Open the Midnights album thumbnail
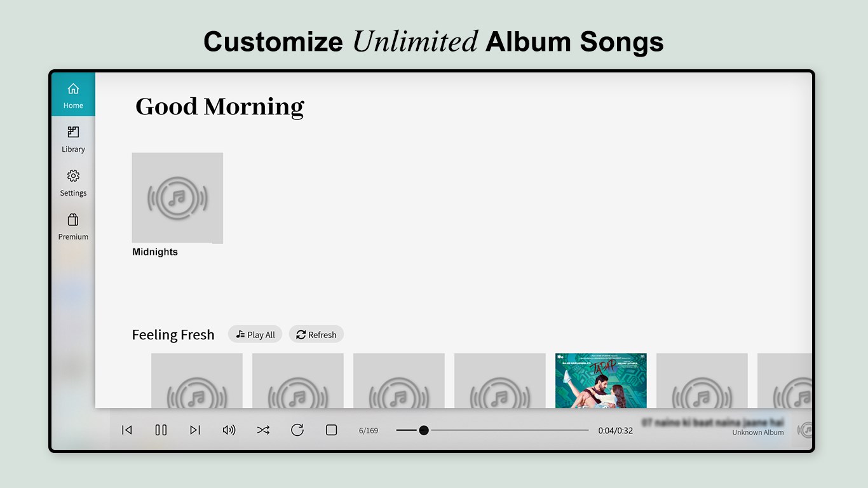 coord(177,198)
